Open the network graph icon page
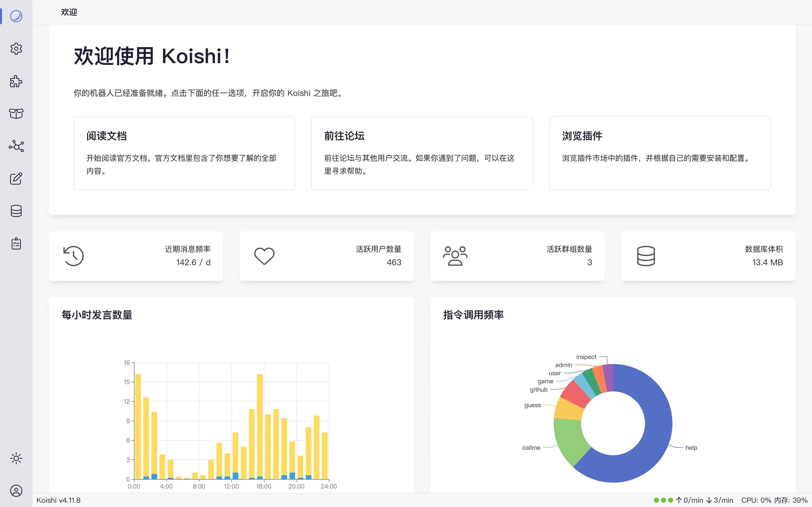 pyautogui.click(x=16, y=146)
